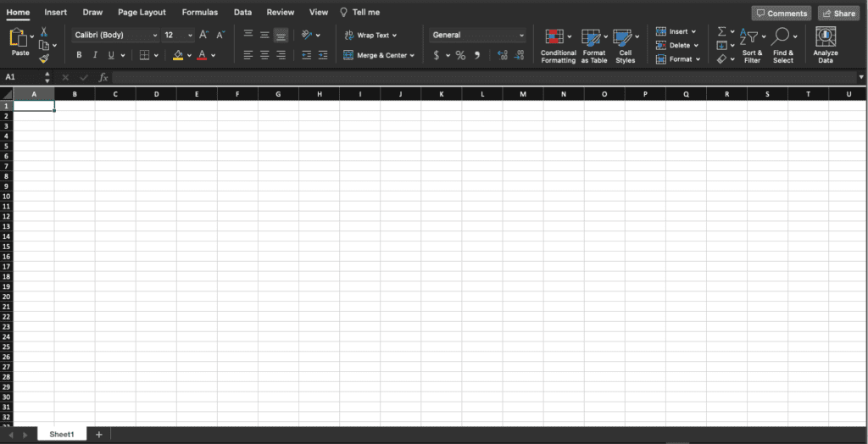Screen dimensions: 868x444
Task: Toggle Align Left
Action: [x=248, y=55]
